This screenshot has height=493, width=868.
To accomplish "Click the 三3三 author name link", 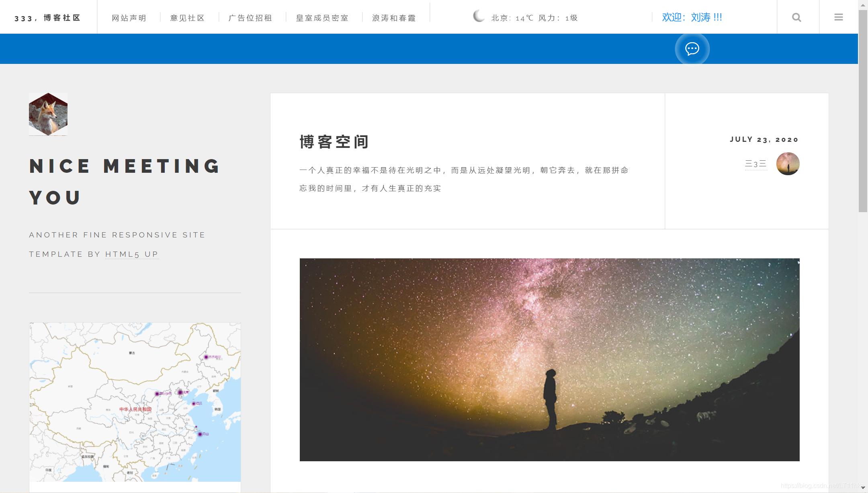I will 756,164.
